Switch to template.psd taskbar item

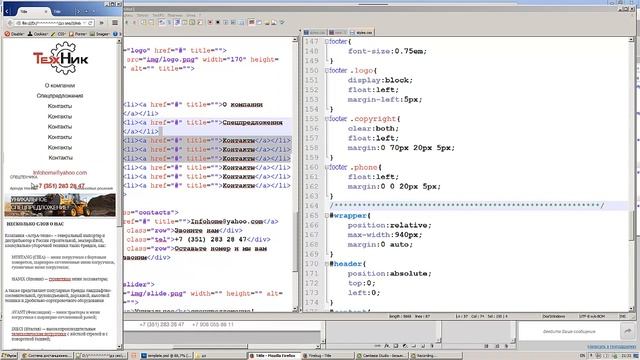tap(166, 356)
